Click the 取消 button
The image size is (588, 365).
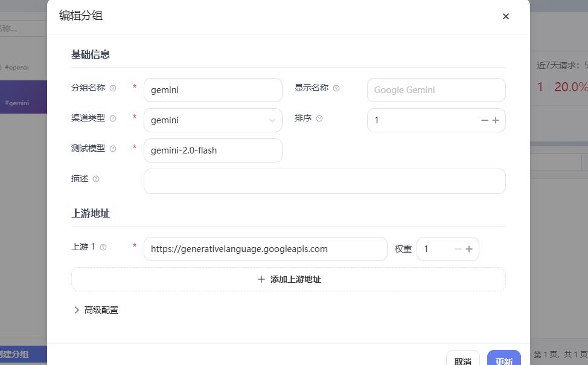(x=462, y=360)
